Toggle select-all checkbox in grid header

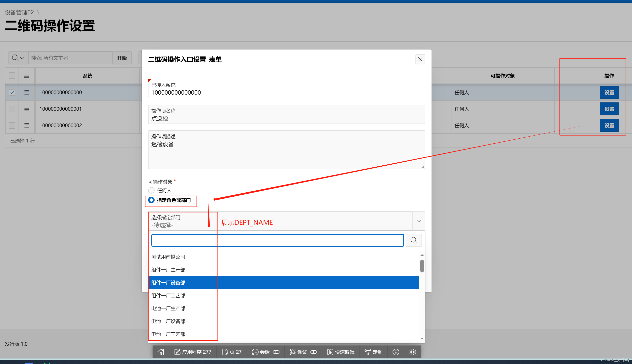pos(12,76)
